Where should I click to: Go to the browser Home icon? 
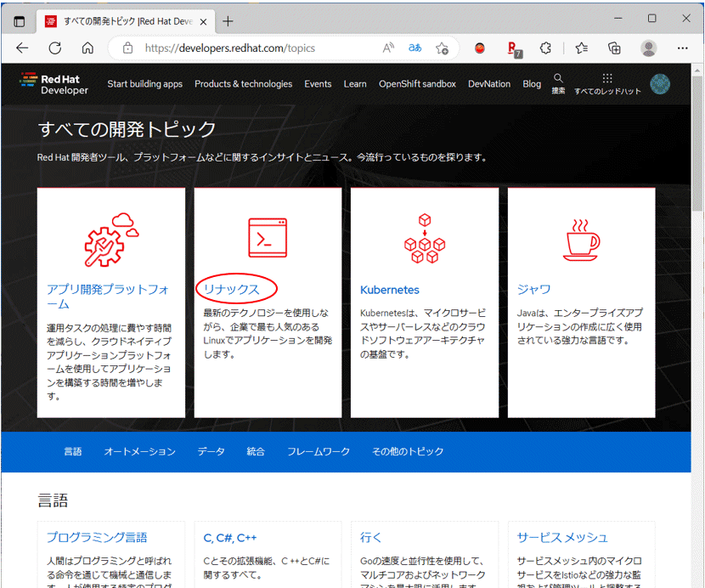tap(87, 48)
